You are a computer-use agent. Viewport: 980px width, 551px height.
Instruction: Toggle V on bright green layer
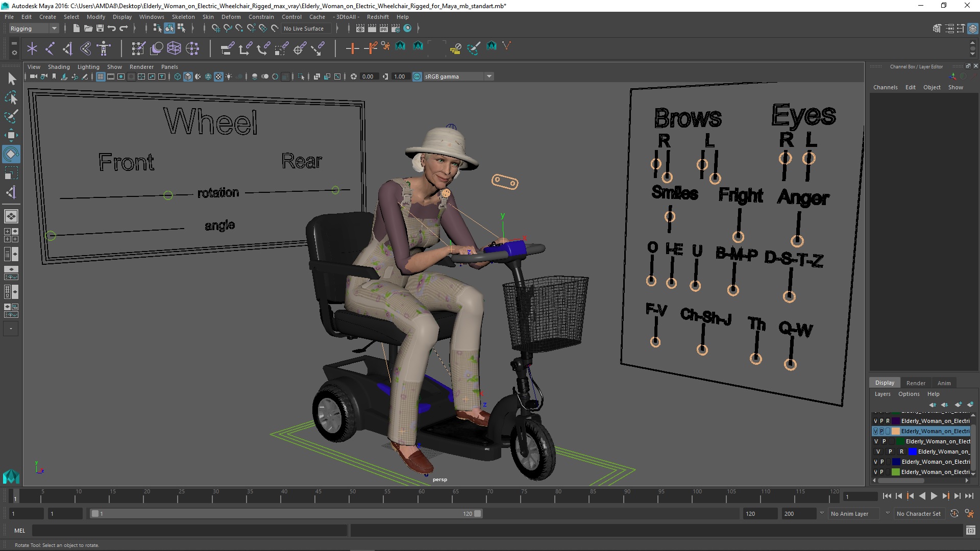(x=876, y=472)
